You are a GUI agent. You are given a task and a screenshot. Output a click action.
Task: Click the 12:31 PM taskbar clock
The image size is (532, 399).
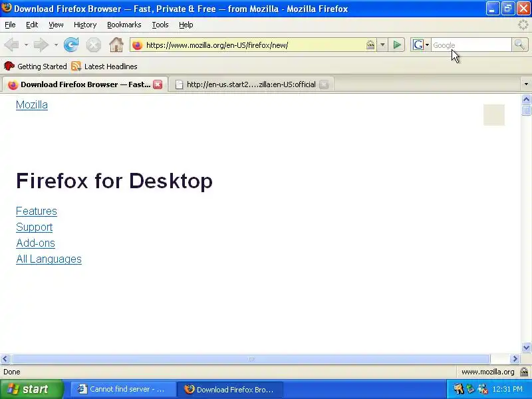(x=507, y=389)
